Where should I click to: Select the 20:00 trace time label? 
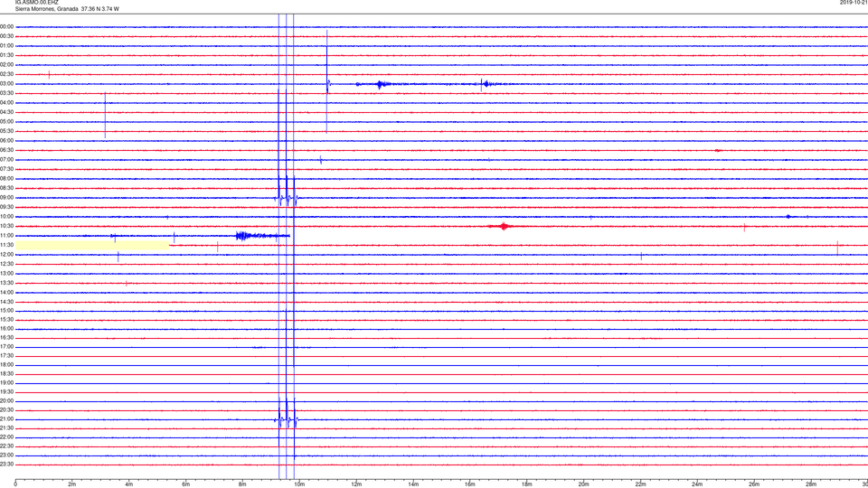click(x=6, y=401)
